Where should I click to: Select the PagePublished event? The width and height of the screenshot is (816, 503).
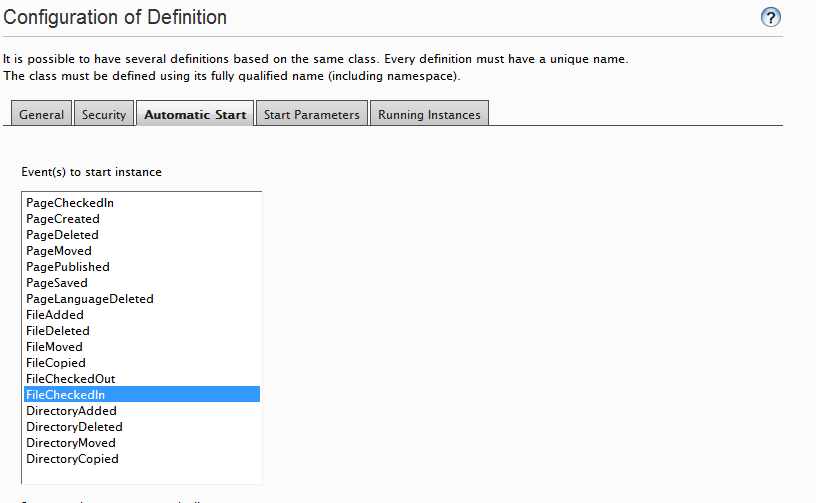pos(68,267)
